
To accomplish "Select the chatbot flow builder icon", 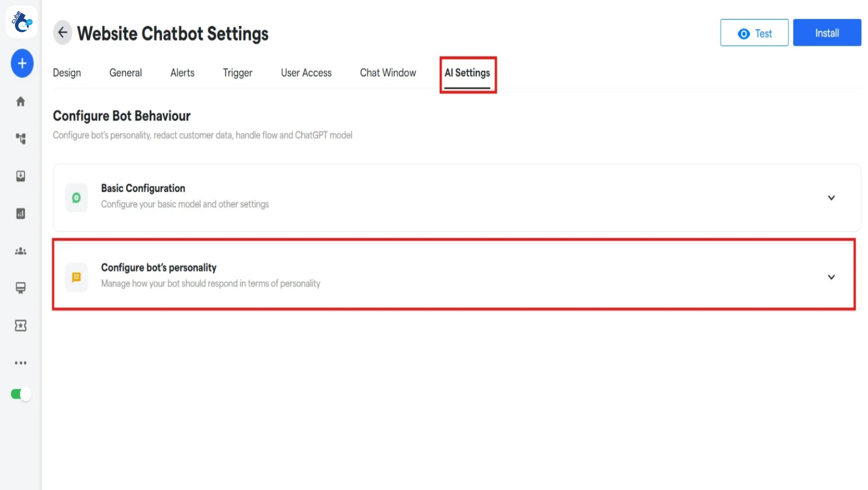I will click(21, 139).
